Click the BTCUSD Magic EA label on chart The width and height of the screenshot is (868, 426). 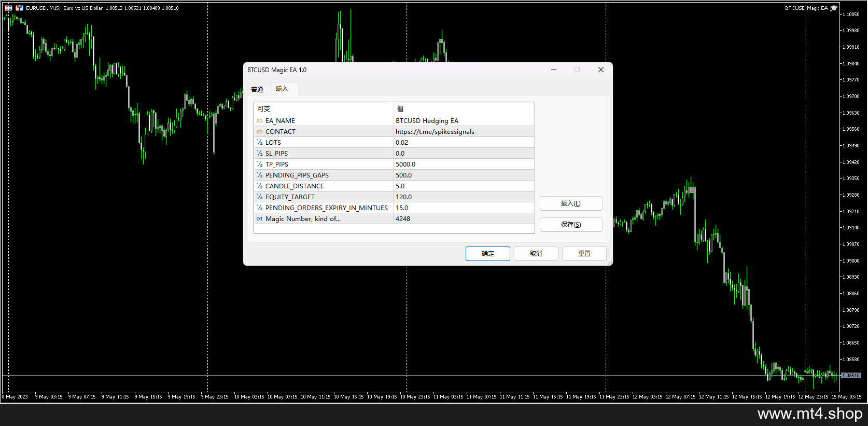(x=806, y=8)
